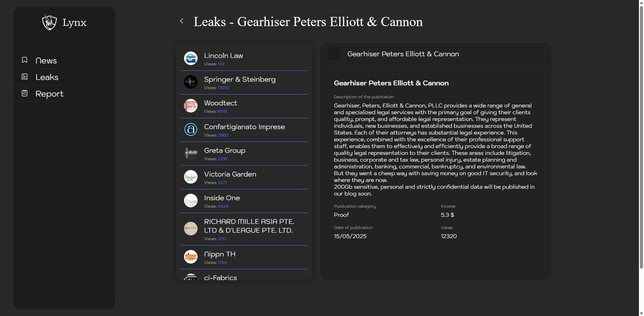Click the scrollbar down arrow

[x=641, y=313]
